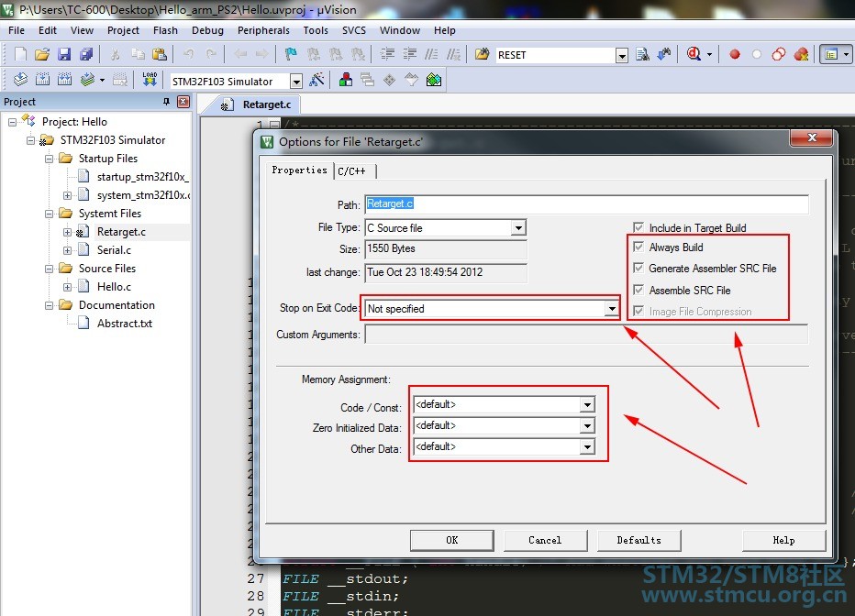Select Properties tab
Viewport: 855px width, 616px height.
click(299, 170)
